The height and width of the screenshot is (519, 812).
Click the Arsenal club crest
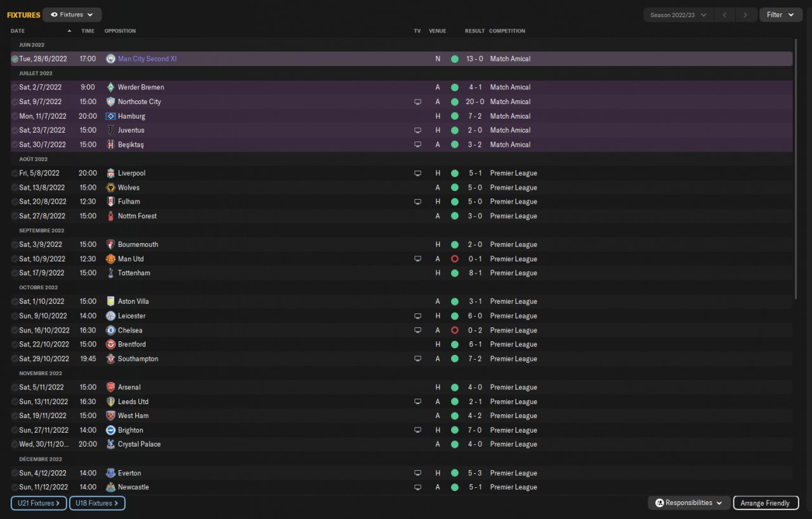(x=110, y=387)
